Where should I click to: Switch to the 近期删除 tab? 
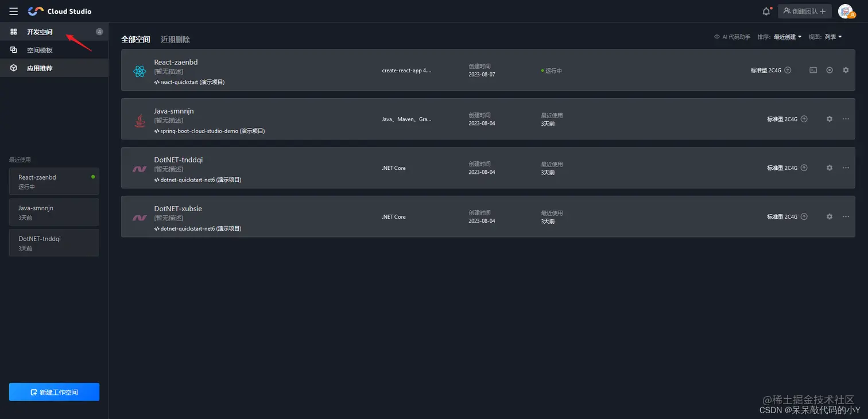click(175, 40)
